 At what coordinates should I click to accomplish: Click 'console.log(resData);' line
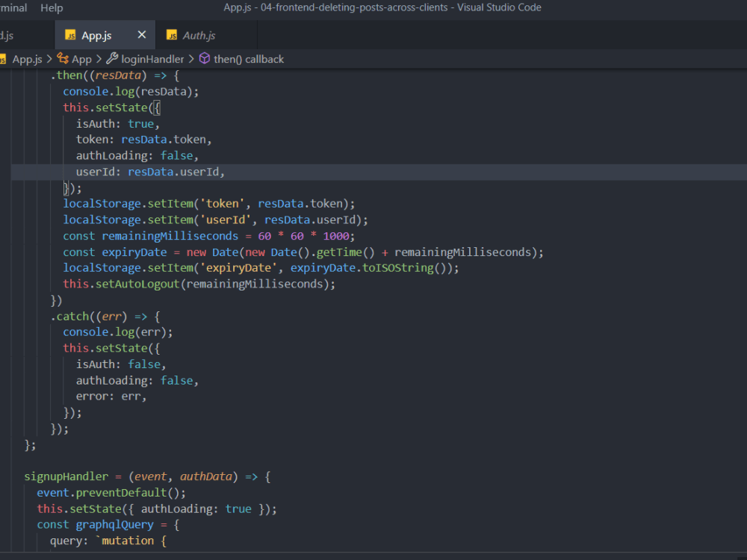pyautogui.click(x=131, y=91)
